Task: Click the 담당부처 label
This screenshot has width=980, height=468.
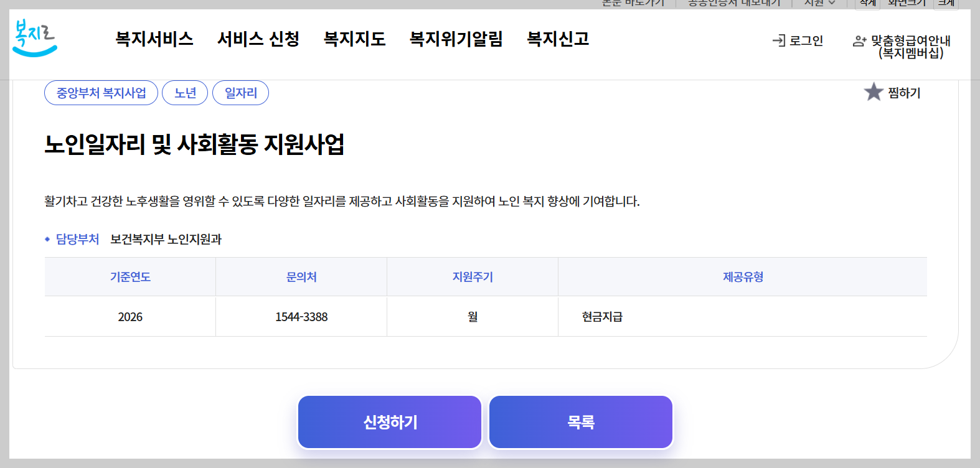Action: pos(77,239)
